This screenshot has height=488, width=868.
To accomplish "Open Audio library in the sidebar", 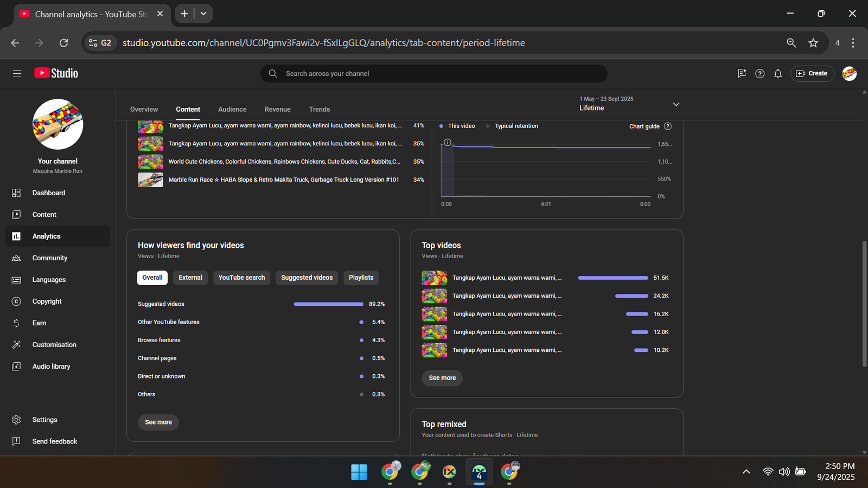I will 51,367.
